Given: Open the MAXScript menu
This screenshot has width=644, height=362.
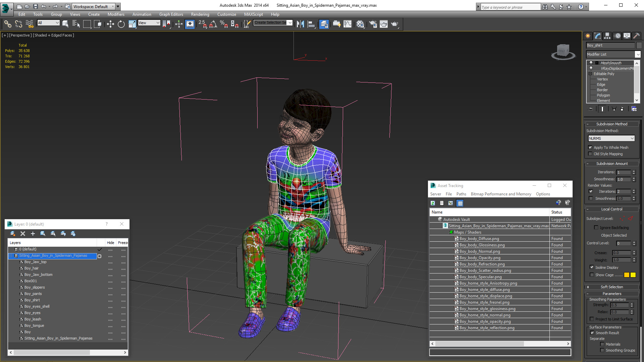Looking at the screenshot, I should pyautogui.click(x=253, y=14).
